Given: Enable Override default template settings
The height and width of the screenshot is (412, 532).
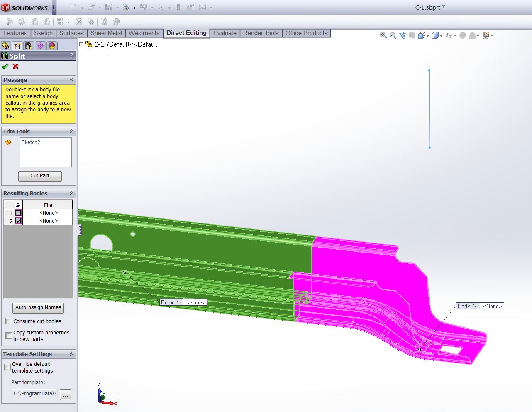Looking at the screenshot, I should click(x=7, y=367).
